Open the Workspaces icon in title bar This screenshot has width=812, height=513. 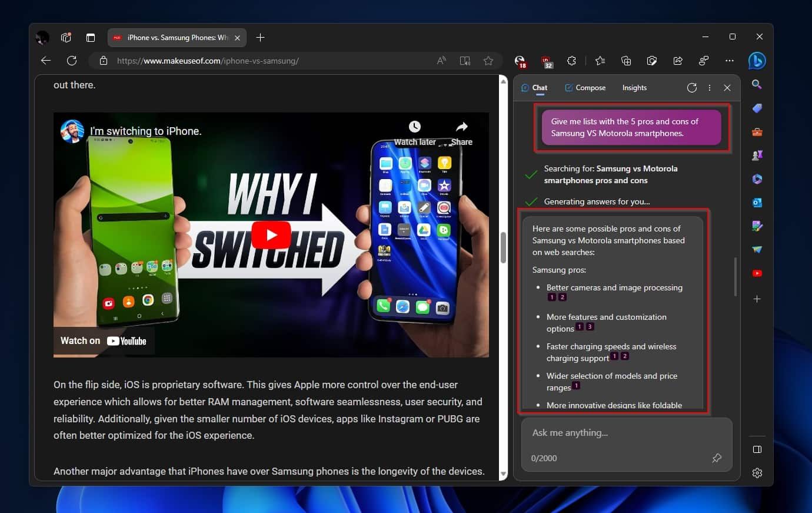pos(66,38)
